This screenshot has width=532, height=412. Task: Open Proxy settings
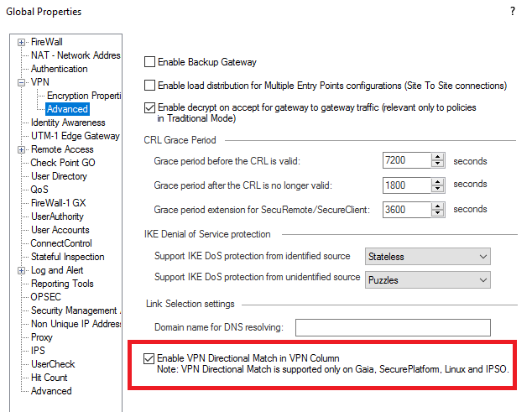(42, 337)
